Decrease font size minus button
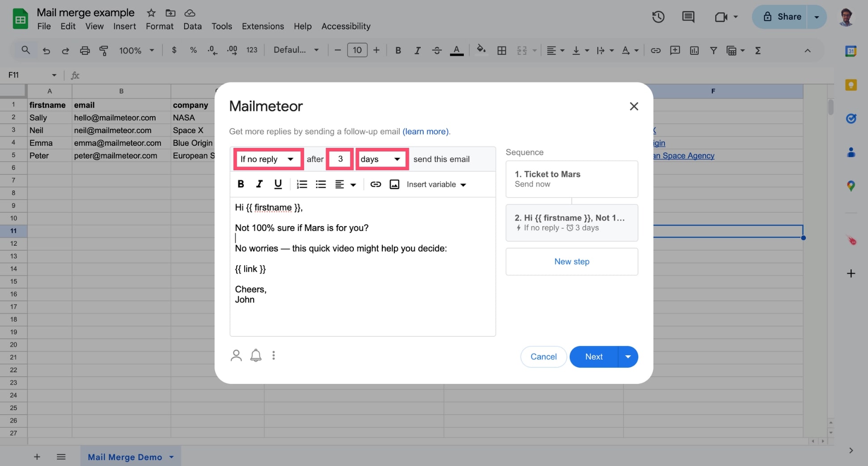Viewport: 868px width, 466px height. pos(338,50)
